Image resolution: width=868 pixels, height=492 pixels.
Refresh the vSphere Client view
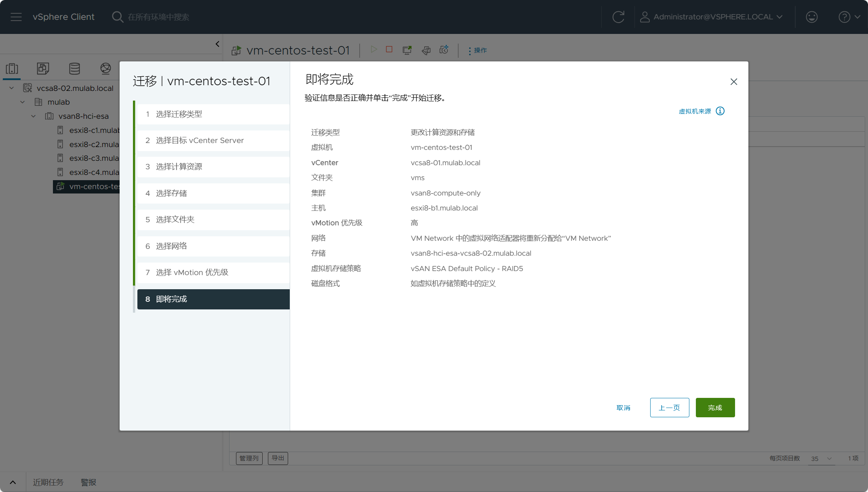618,17
